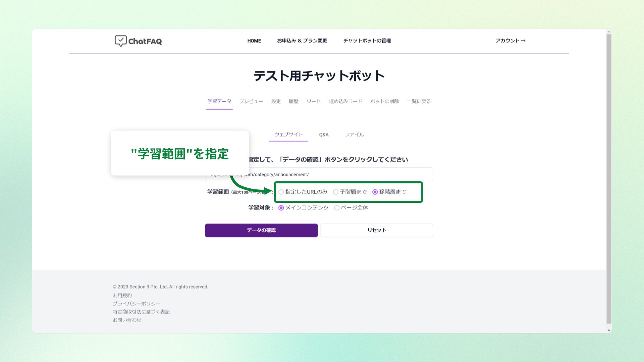Open the プライバシーポリシー footer link
This screenshot has width=644, height=362.
pyautogui.click(x=136, y=304)
